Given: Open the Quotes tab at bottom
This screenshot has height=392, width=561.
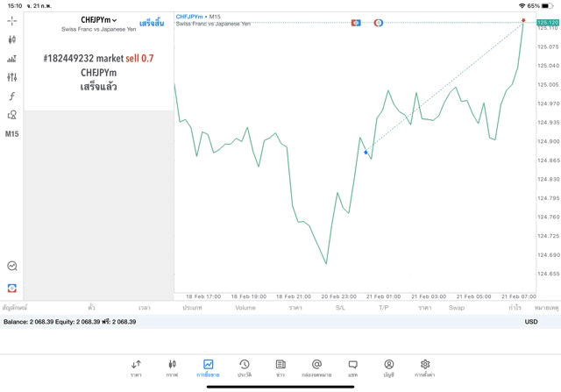Looking at the screenshot, I should 136,367.
